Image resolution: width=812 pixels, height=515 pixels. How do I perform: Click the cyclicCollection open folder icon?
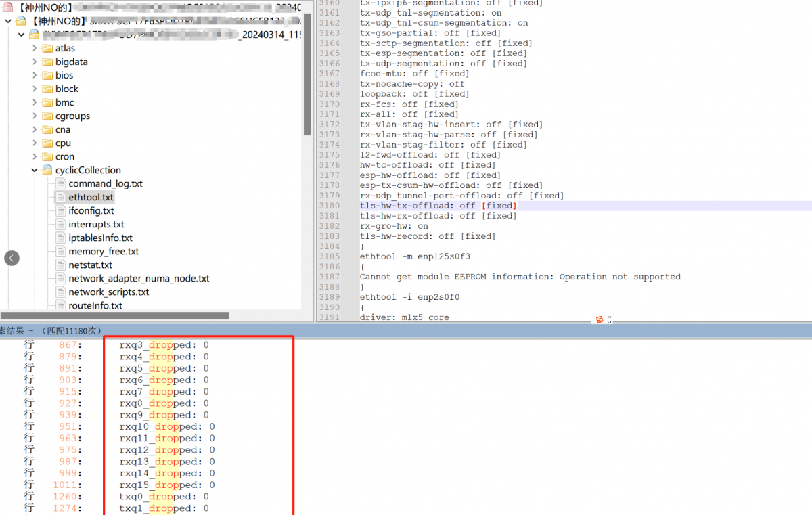[47, 171]
